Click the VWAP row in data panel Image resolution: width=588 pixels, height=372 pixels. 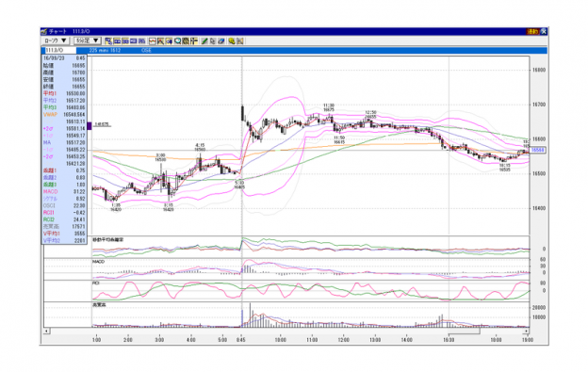coord(64,114)
